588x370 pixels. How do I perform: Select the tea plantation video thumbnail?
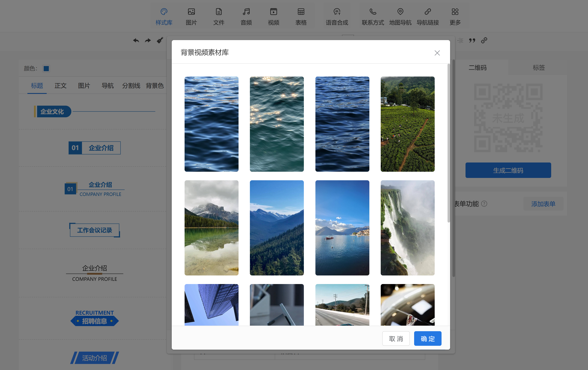click(407, 124)
